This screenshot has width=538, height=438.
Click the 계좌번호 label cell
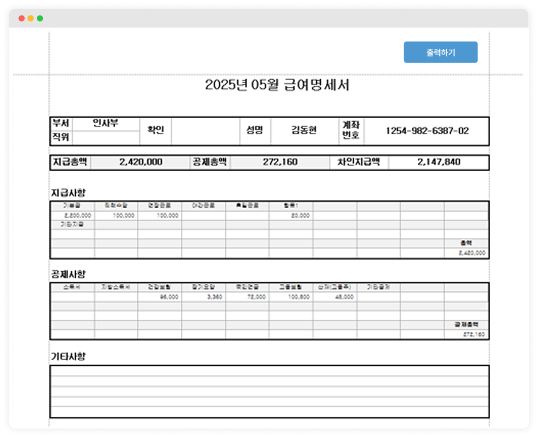tap(351, 130)
